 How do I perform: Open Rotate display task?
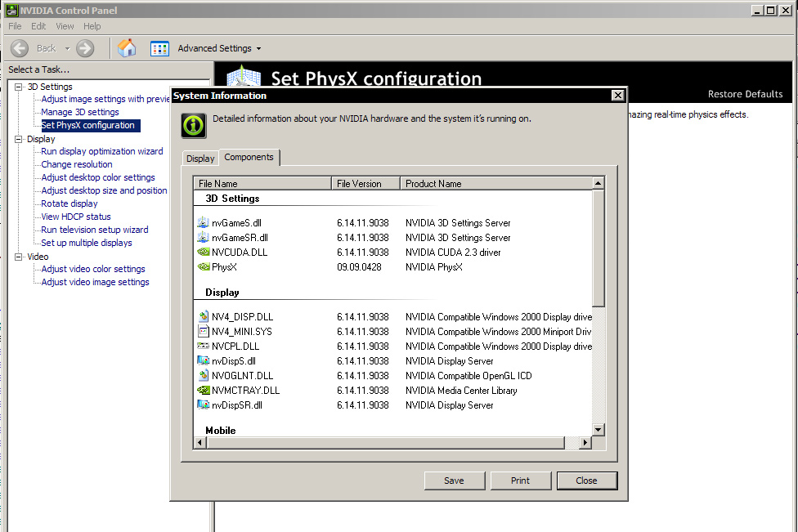tap(69, 203)
